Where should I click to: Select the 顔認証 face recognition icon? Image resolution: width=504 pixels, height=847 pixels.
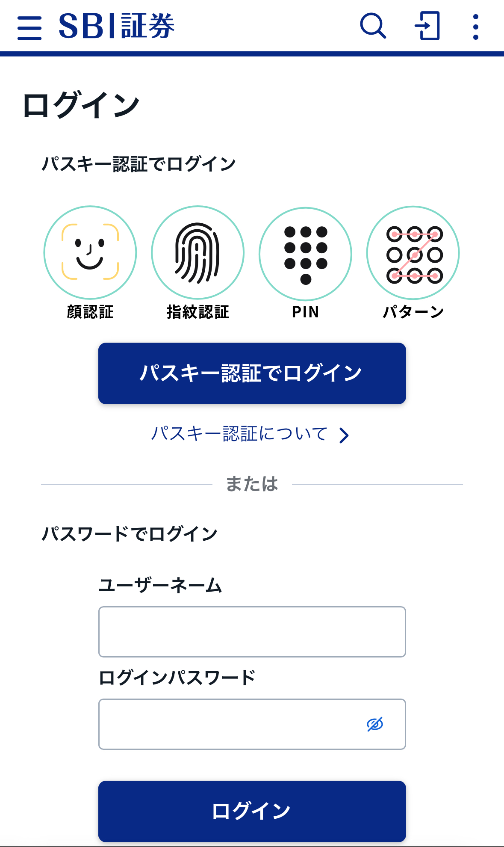90,252
